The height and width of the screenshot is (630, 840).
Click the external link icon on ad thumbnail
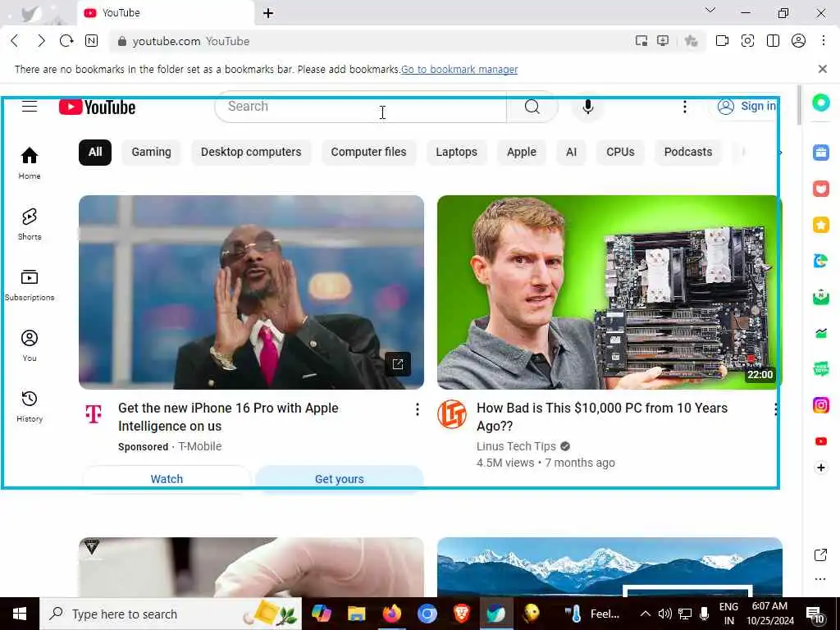(398, 364)
